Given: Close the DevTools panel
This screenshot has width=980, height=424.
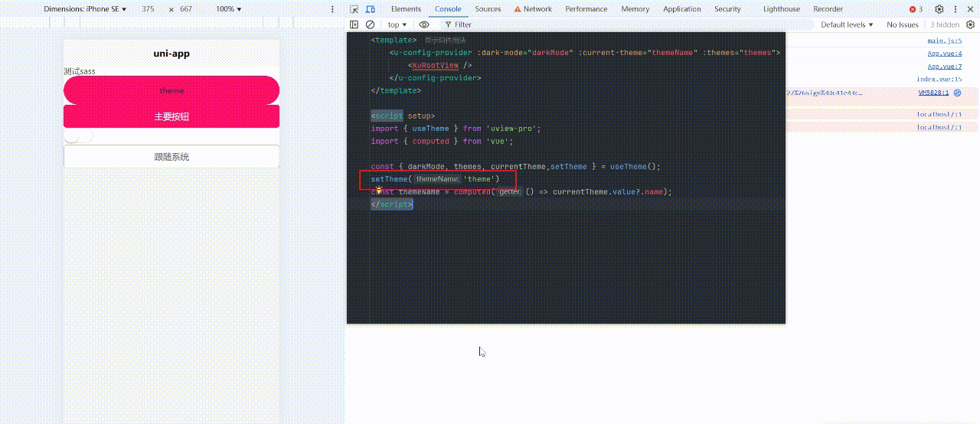Looking at the screenshot, I should tap(970, 9).
